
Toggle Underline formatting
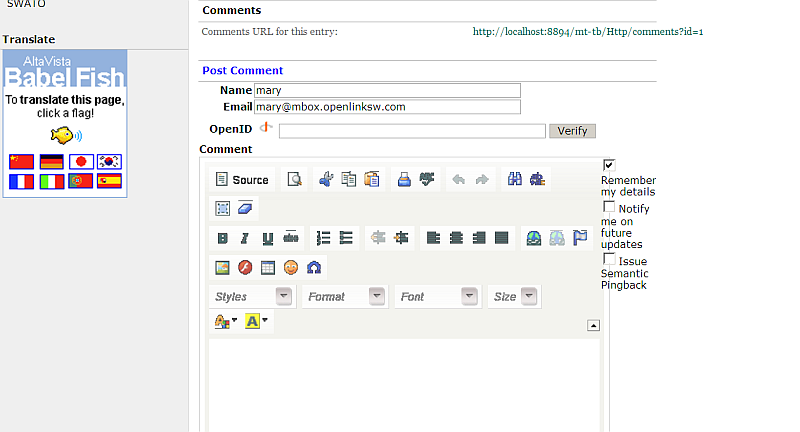[268, 238]
